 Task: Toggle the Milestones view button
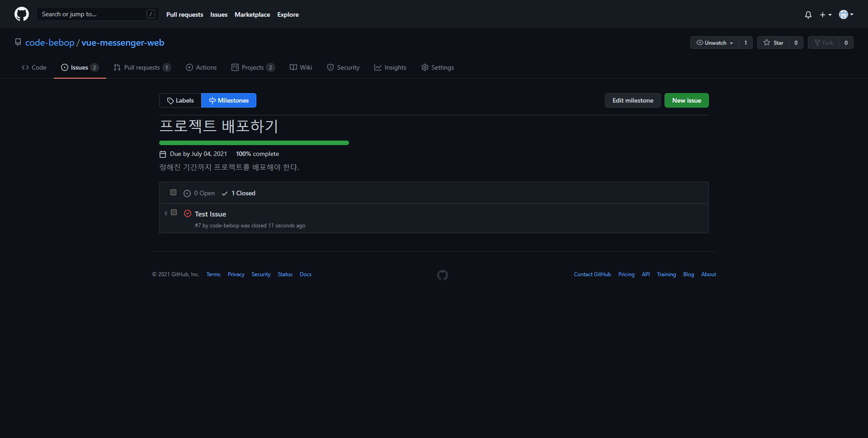tap(229, 100)
